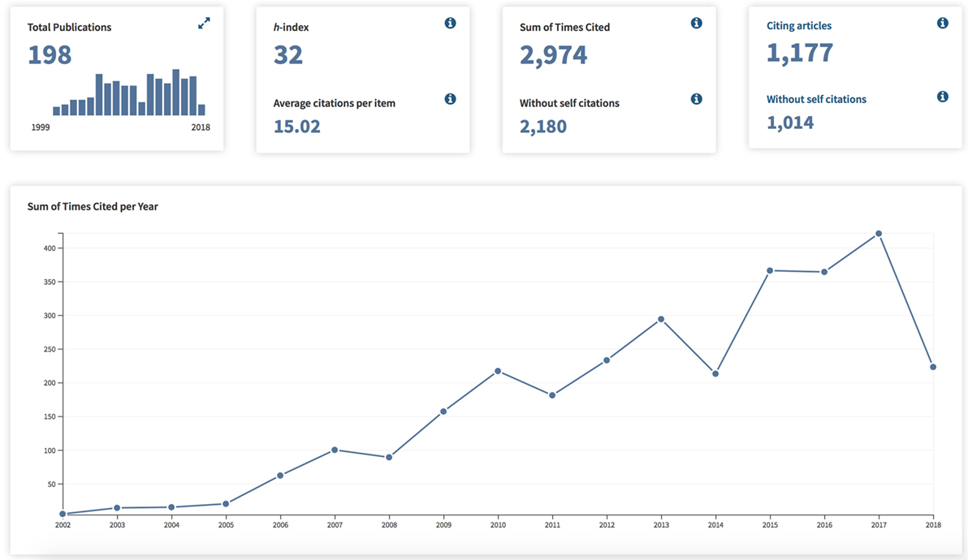Click the 2014 dip data point
This screenshot has height=560, width=968.
[715, 374]
